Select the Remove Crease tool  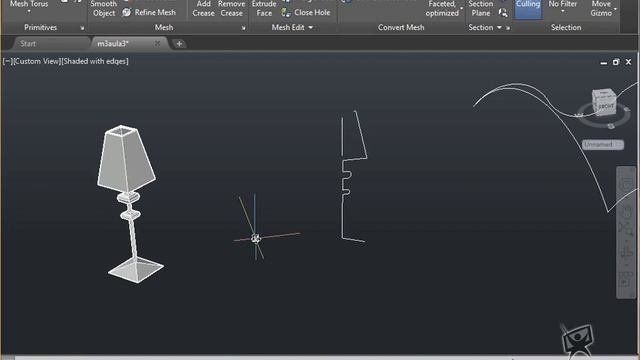pyautogui.click(x=231, y=8)
